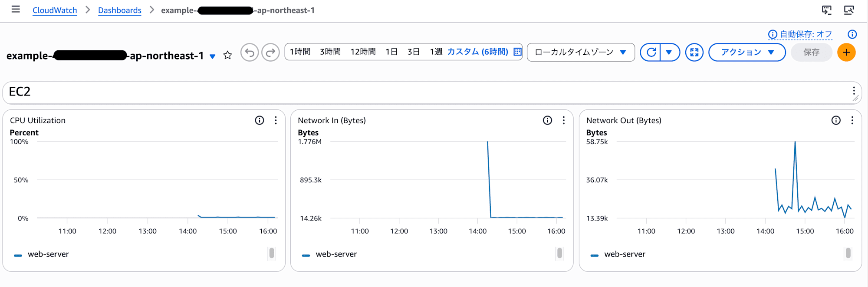This screenshot has width=868, height=287.
Task: Go to CloudWatch breadcrumb link
Action: 55,10
